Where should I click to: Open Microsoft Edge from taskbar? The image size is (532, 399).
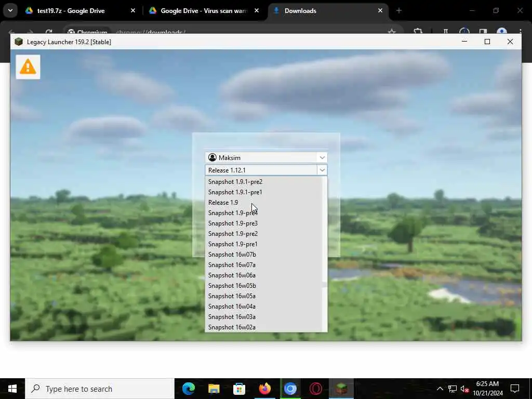[189, 389]
